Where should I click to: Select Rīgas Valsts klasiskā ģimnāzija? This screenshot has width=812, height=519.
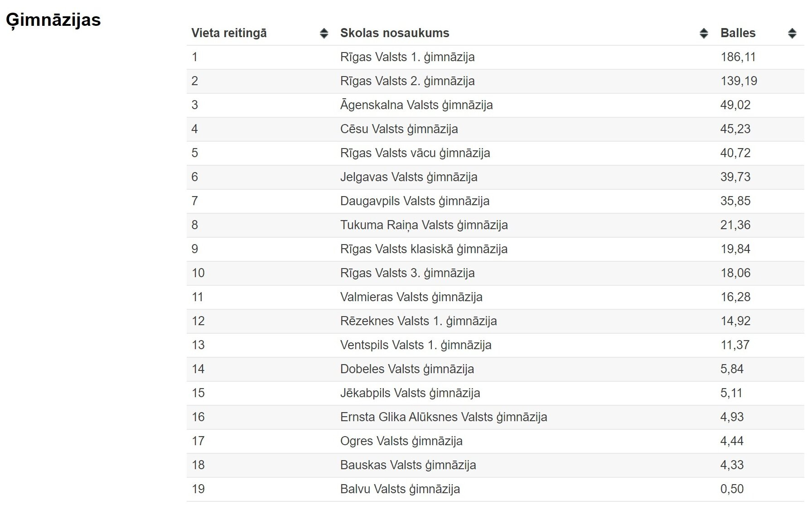pyautogui.click(x=424, y=249)
